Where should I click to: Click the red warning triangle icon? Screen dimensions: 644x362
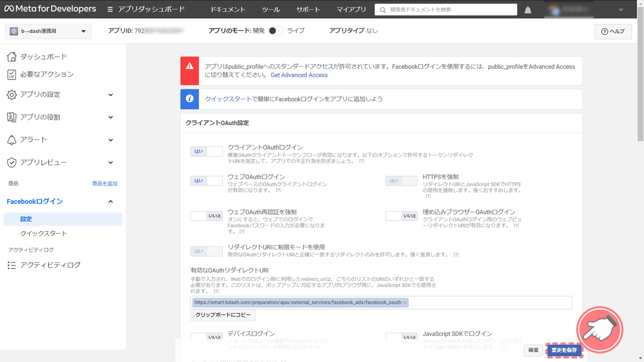(190, 66)
